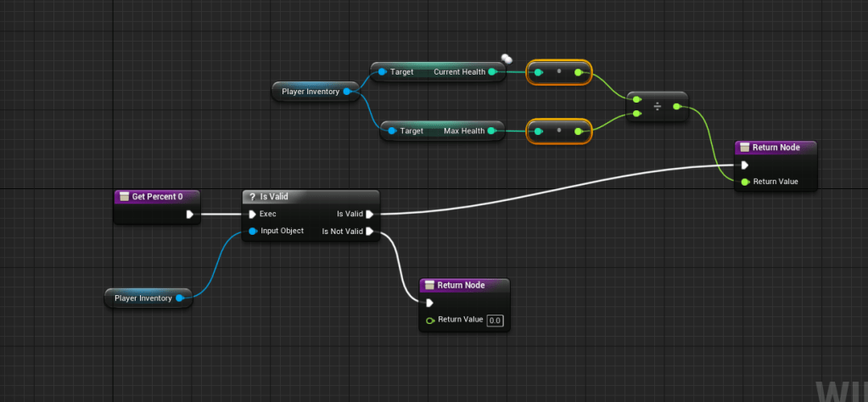Click the 'Max Health' label text
The height and width of the screenshot is (402, 868).
pyautogui.click(x=464, y=131)
